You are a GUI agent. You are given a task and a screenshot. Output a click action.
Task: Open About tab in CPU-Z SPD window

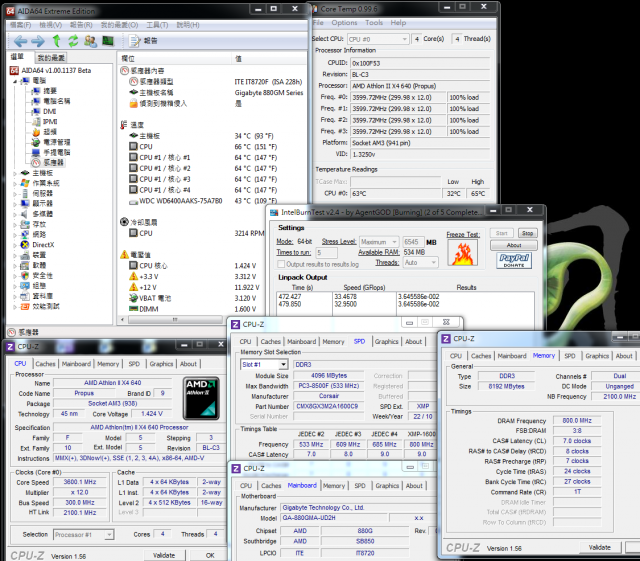[x=413, y=342]
